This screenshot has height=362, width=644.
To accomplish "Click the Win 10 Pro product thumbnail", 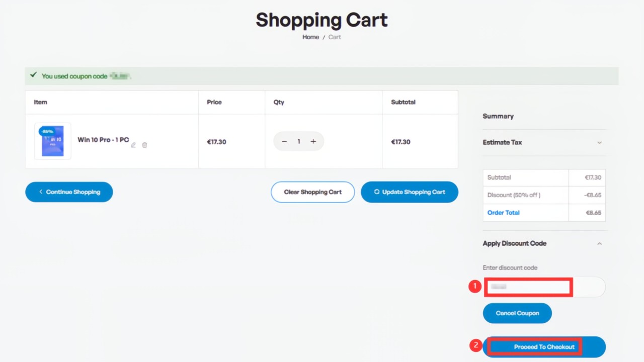I will point(53,141).
